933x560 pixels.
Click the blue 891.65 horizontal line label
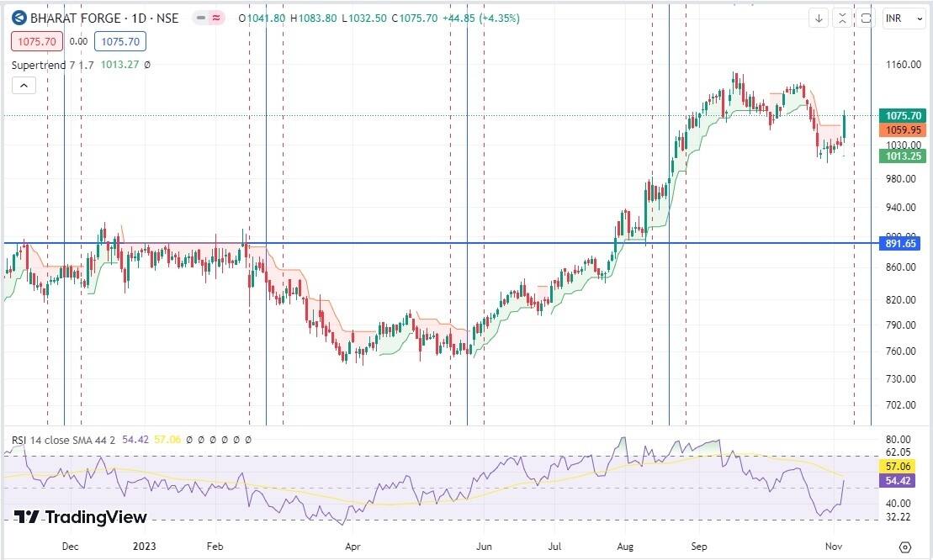click(x=899, y=244)
